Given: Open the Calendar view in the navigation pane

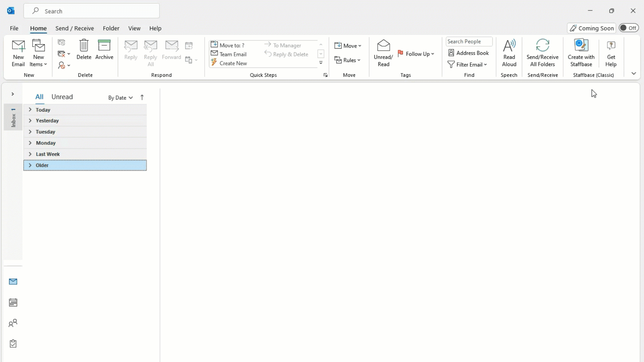Looking at the screenshot, I should coord(13,302).
